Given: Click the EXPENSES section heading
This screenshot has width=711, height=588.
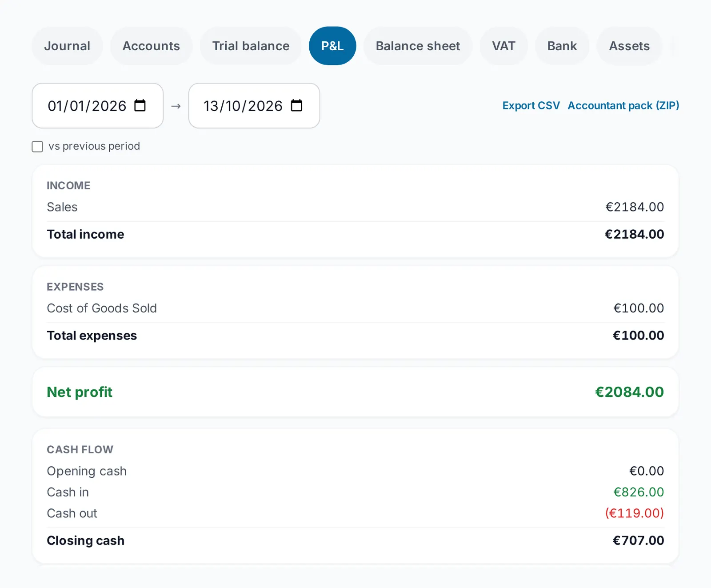Looking at the screenshot, I should coord(75,287).
